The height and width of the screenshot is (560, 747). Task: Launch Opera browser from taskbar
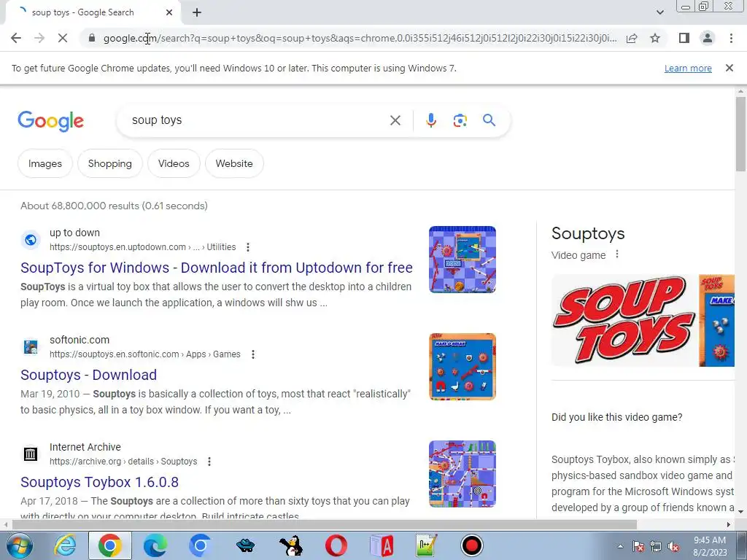(x=336, y=545)
